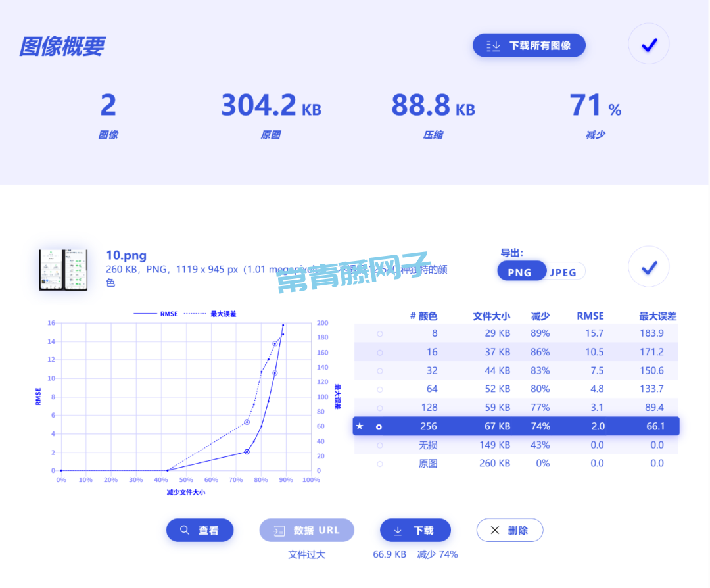Switch export format to JPEG
The width and height of the screenshot is (710, 588).
(563, 272)
